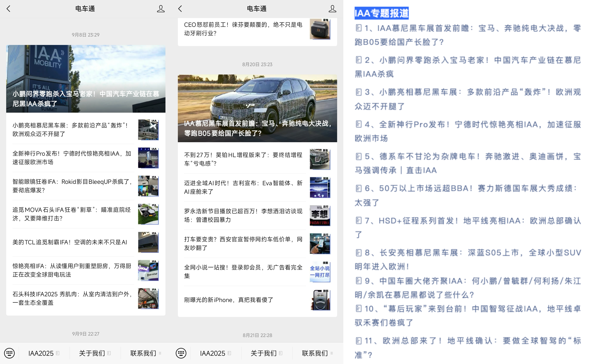Screen dimensions: 590x364
Task: Switch to keyboard input in middle panel
Action: [x=181, y=353]
